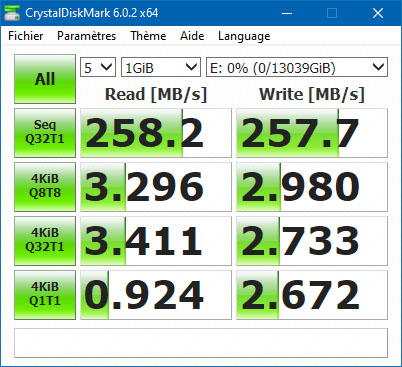Open the Language menu

point(244,36)
